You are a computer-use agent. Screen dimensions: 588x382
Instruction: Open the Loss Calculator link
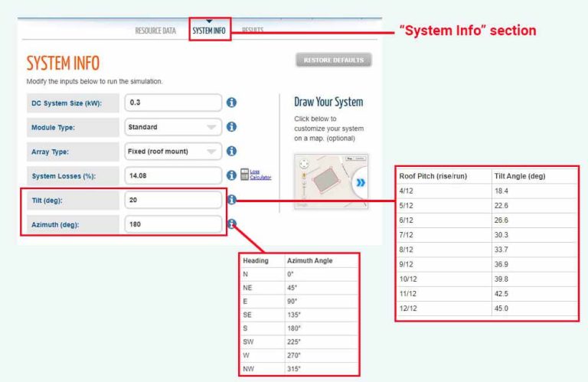point(260,175)
